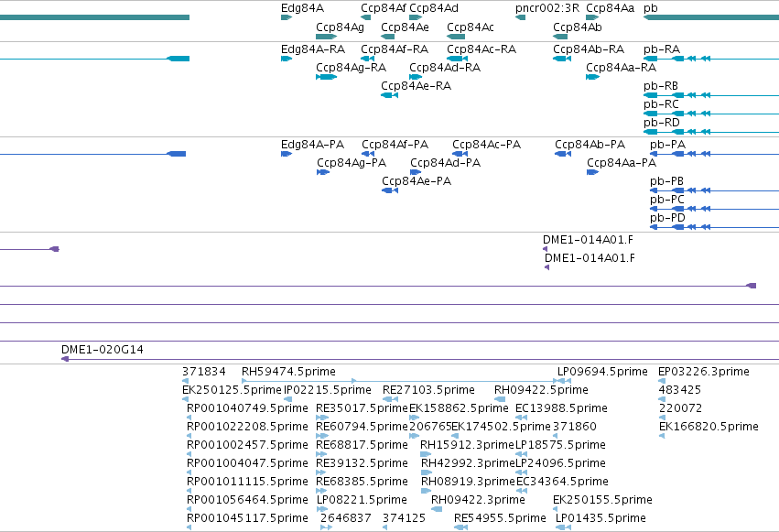Open EST EK174502.5prime

(x=502, y=427)
